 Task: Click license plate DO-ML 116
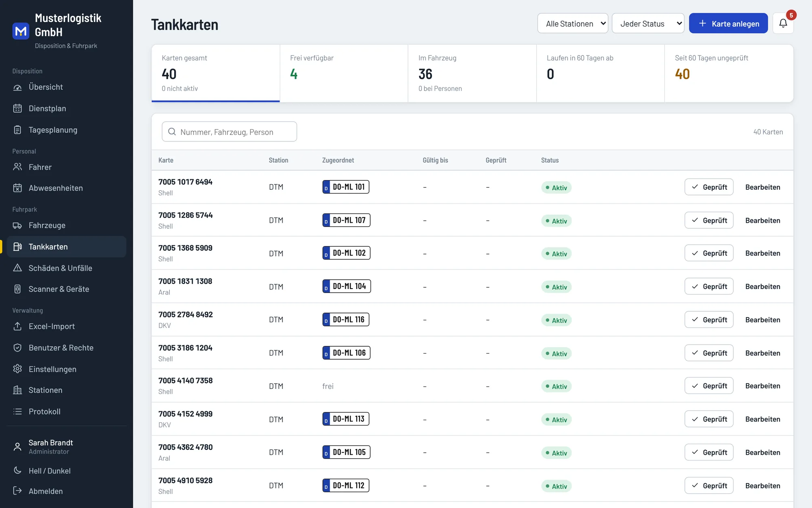pos(346,319)
